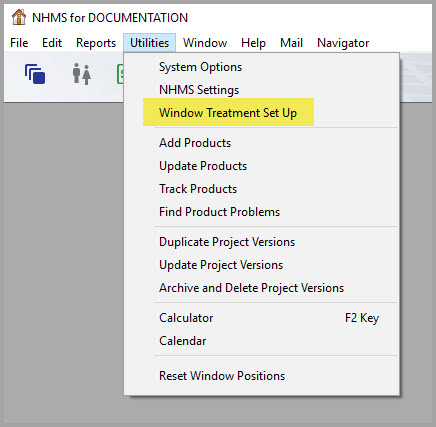Open the Window menu in menu bar

click(205, 43)
